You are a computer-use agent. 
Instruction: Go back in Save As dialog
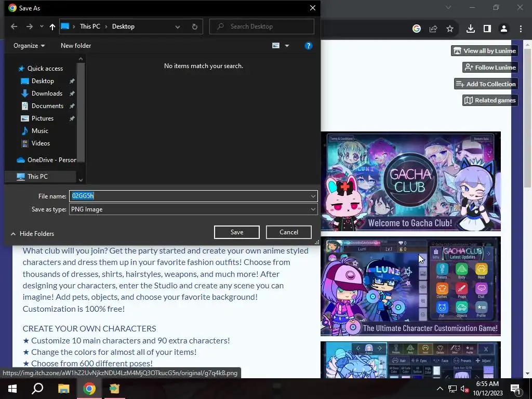[x=14, y=26]
